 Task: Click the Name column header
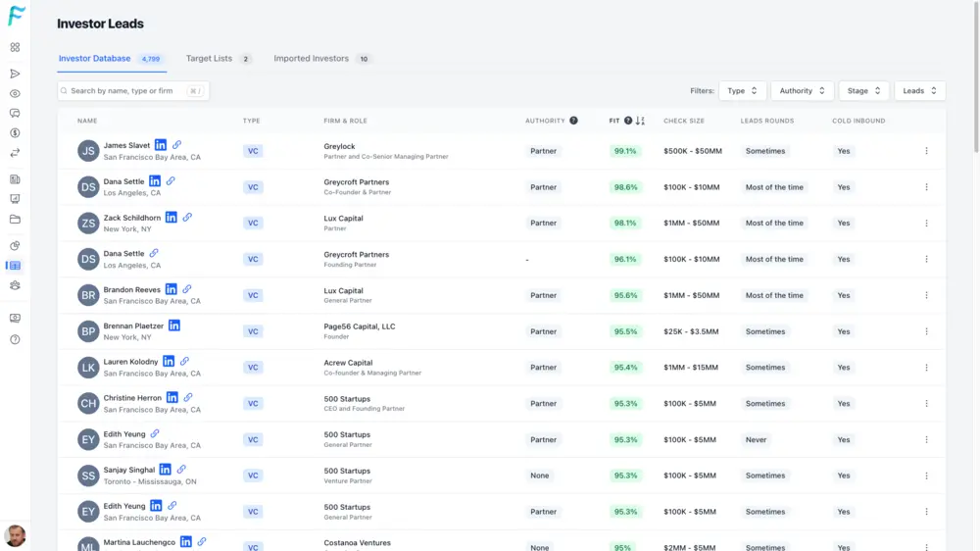(87, 121)
